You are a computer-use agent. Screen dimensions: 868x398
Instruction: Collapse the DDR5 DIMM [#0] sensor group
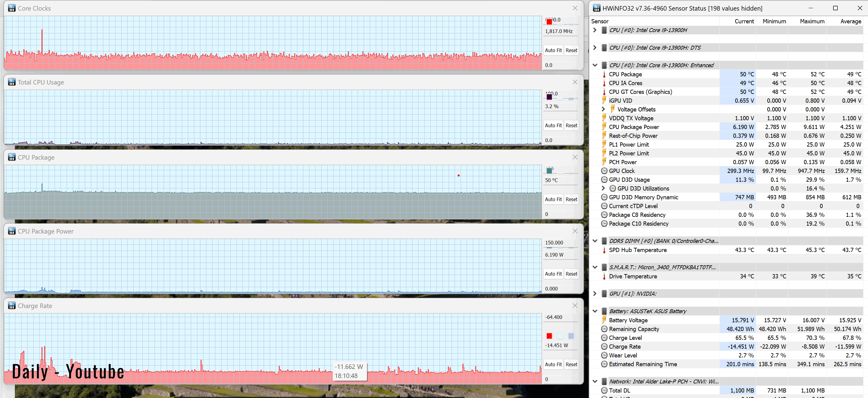coord(595,241)
